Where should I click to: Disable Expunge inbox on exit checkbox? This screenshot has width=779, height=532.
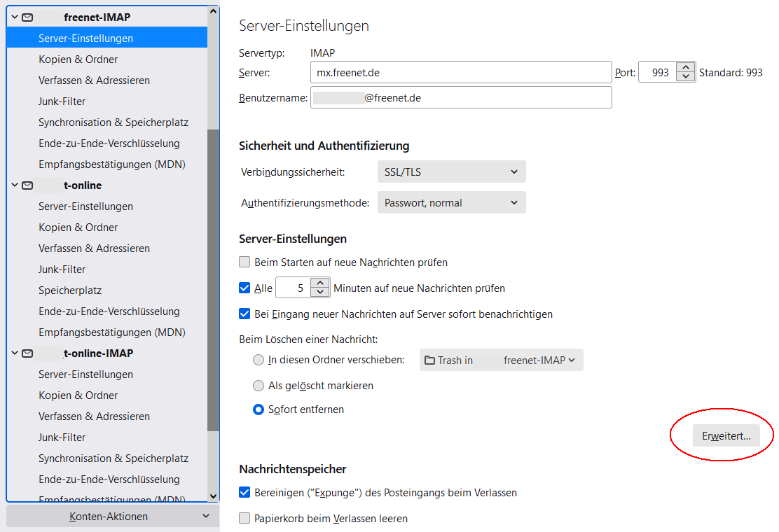(244, 493)
